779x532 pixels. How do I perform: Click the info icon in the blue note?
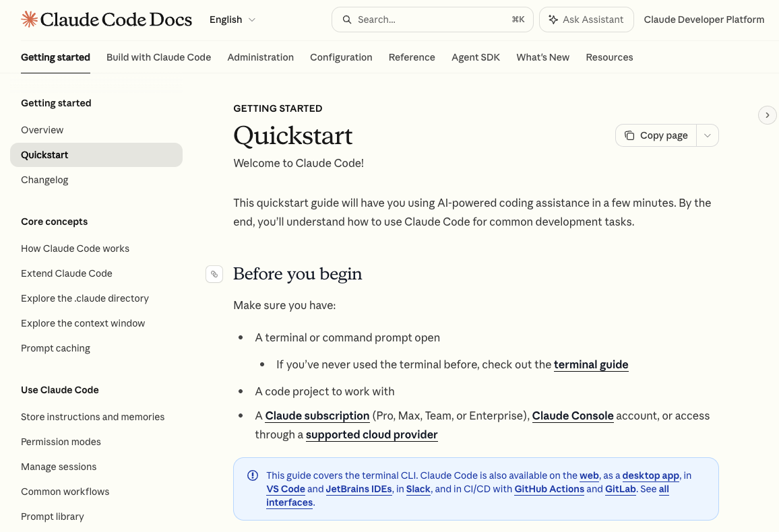(253, 475)
